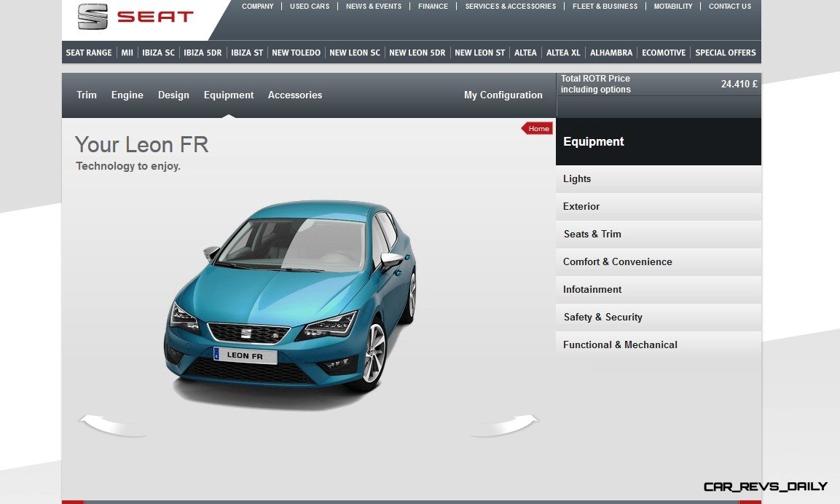This screenshot has width=840, height=504.
Task: Select Altea XL model
Action: [x=563, y=52]
